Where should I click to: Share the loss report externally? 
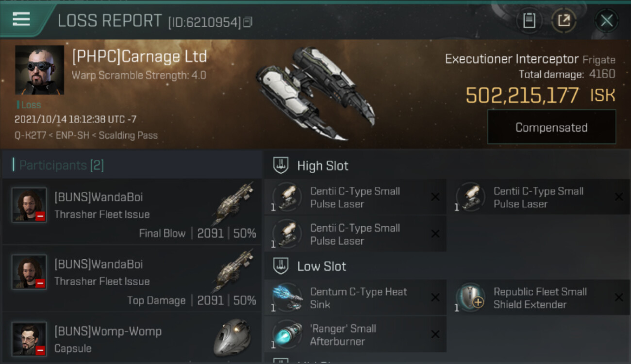pyautogui.click(x=564, y=20)
